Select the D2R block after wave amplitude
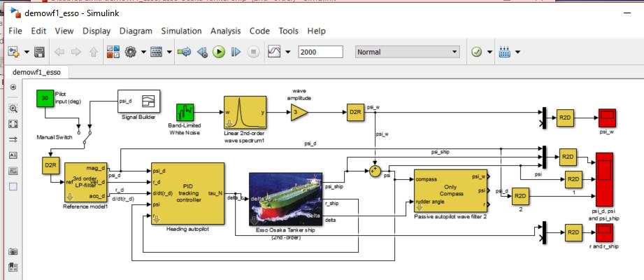Image resolution: width=644 pixels, height=280 pixels. 355,113
